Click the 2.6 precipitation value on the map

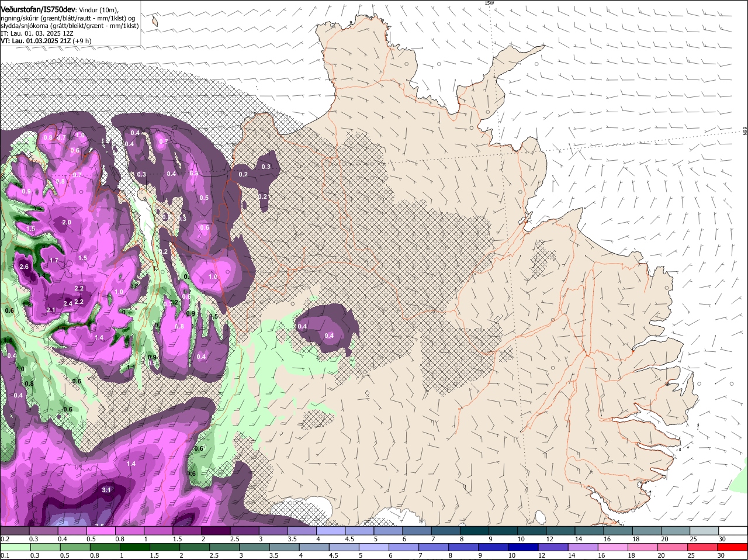(x=24, y=267)
